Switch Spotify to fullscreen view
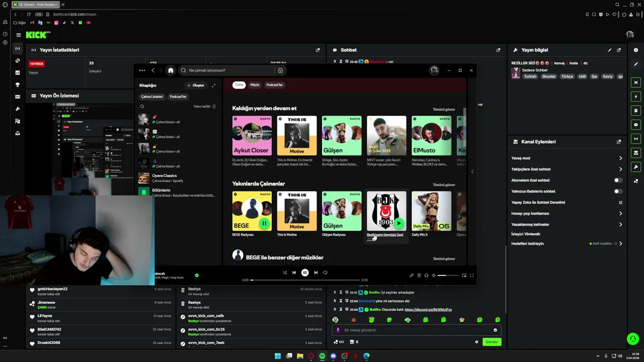 (471, 276)
